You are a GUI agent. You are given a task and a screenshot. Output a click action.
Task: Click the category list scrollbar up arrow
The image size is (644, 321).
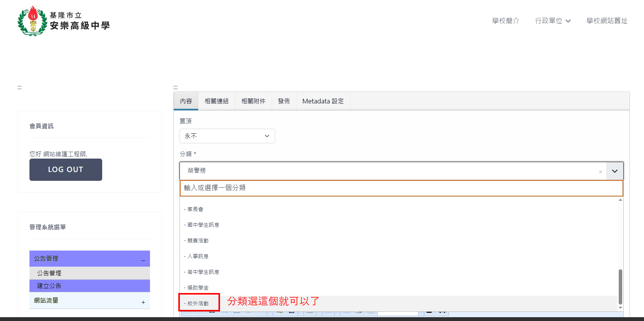(620, 200)
